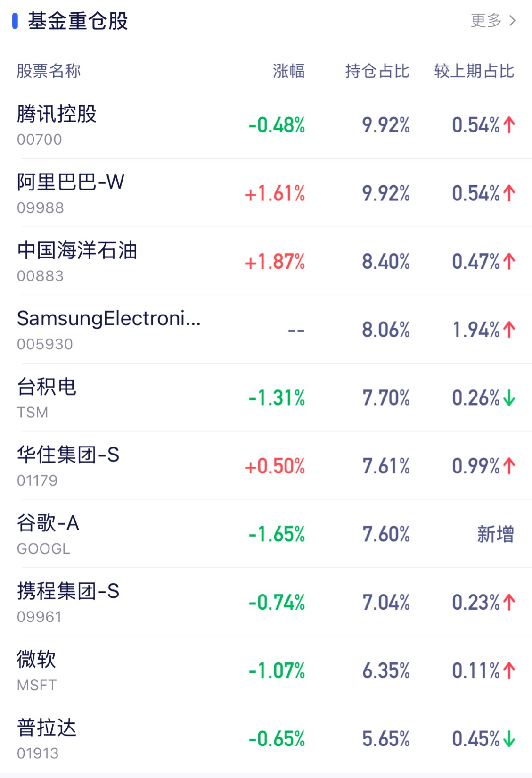532x778 pixels.
Task: Tap the 华住集团-S stock name
Action: click(x=68, y=455)
